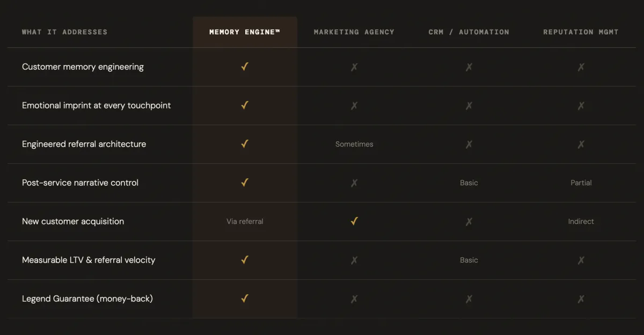Click Memory Engine checkmark for Measurable LTV row
This screenshot has width=644, height=335.
(x=245, y=260)
